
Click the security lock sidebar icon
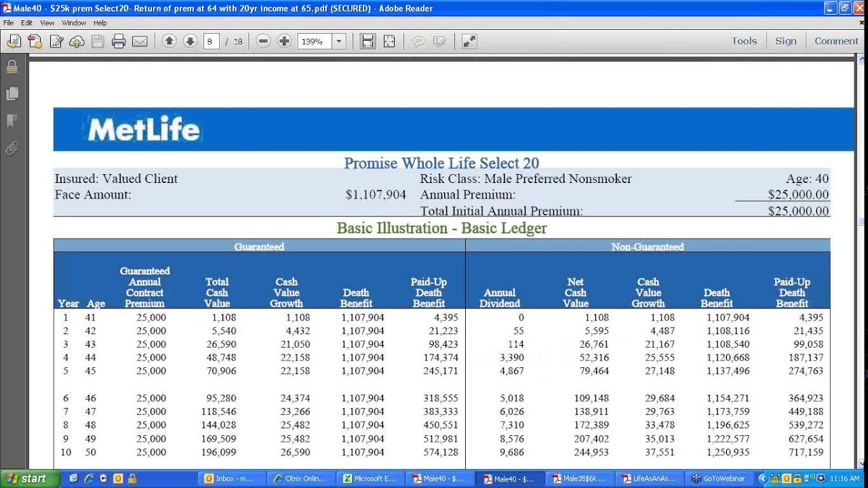click(12, 67)
